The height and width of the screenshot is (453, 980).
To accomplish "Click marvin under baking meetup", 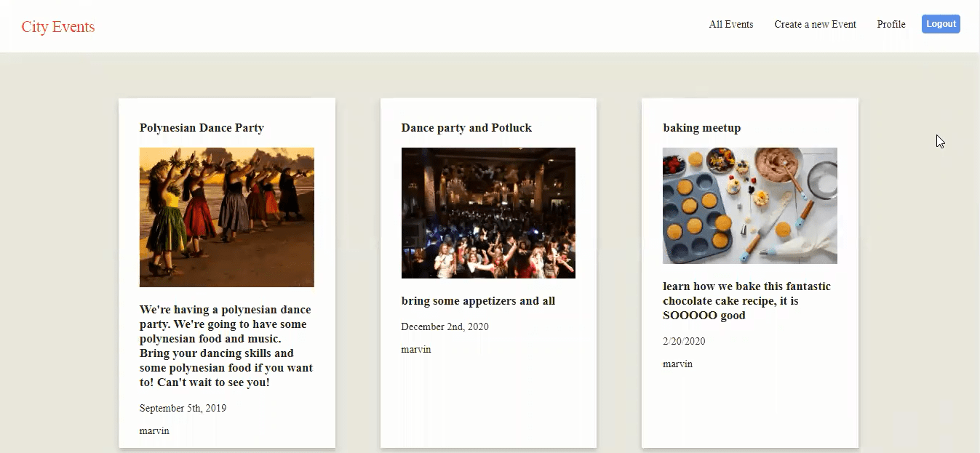I will 677,364.
